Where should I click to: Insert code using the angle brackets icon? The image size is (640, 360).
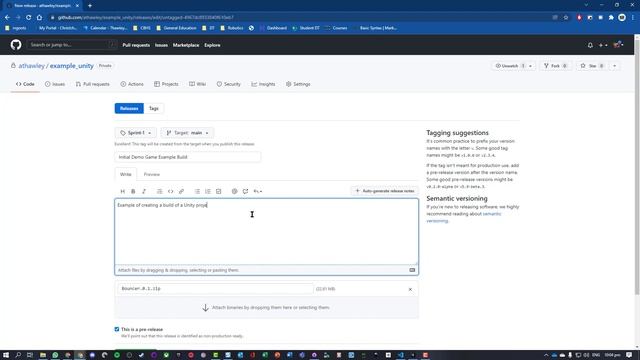click(171, 191)
